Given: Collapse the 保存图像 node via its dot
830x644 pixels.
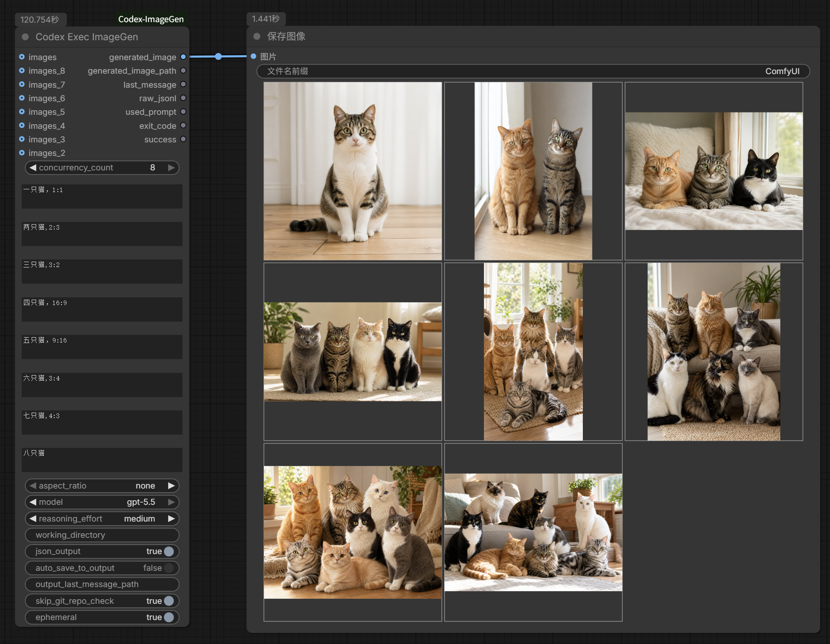Looking at the screenshot, I should [257, 36].
